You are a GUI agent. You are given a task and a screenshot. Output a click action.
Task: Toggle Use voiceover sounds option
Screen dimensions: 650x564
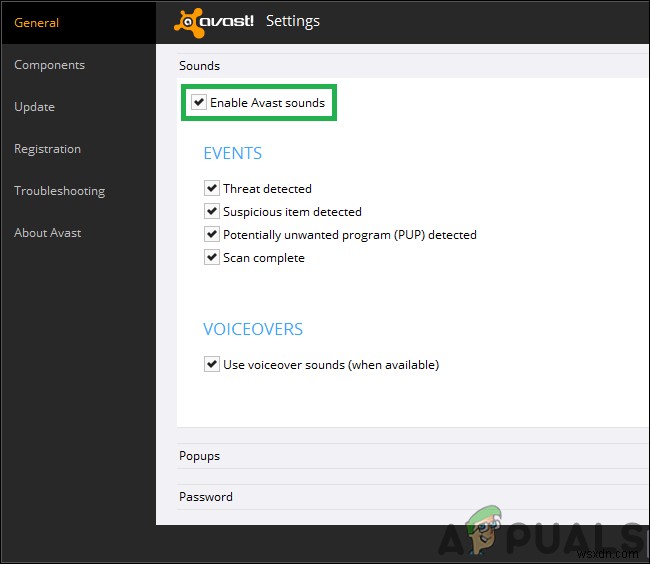tap(212, 364)
